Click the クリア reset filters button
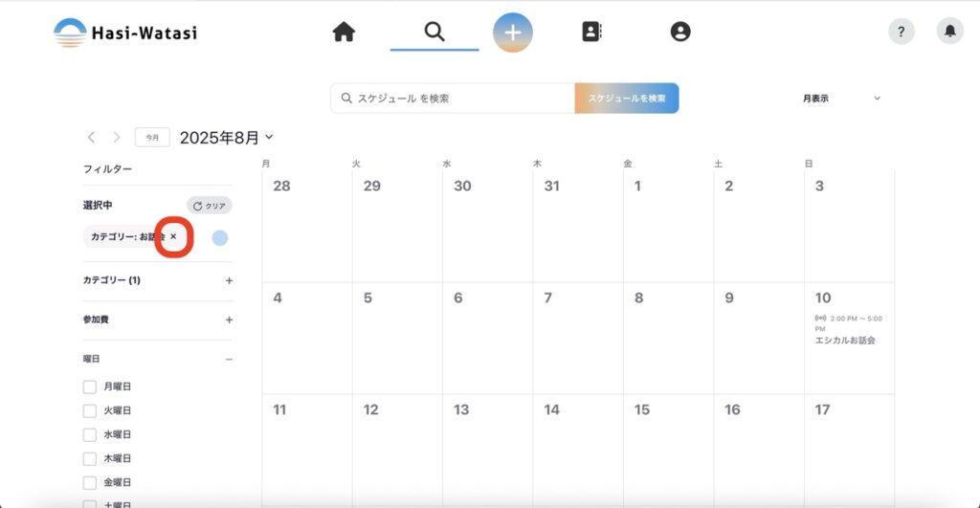Screen dimensions: 980x508 [210, 206]
